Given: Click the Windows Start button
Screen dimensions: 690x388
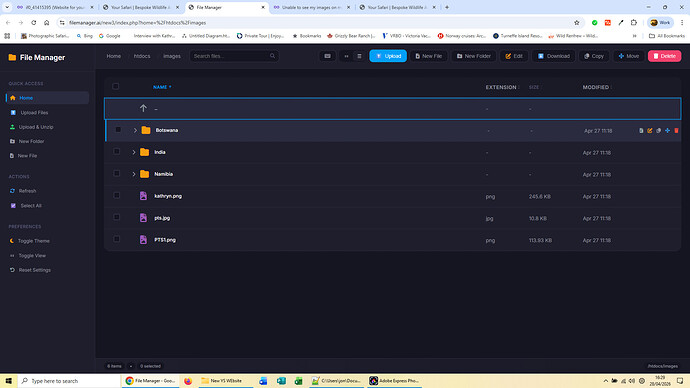Looking at the screenshot, I should click(x=8, y=381).
